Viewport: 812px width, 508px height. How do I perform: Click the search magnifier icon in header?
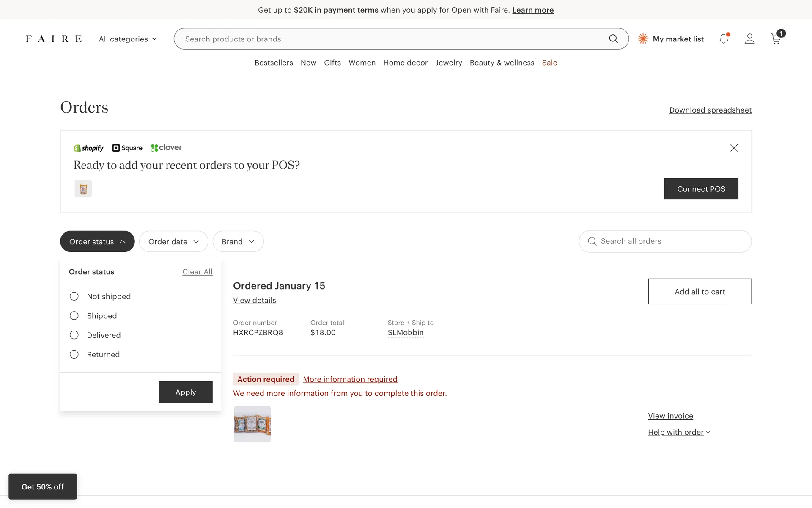coord(613,39)
